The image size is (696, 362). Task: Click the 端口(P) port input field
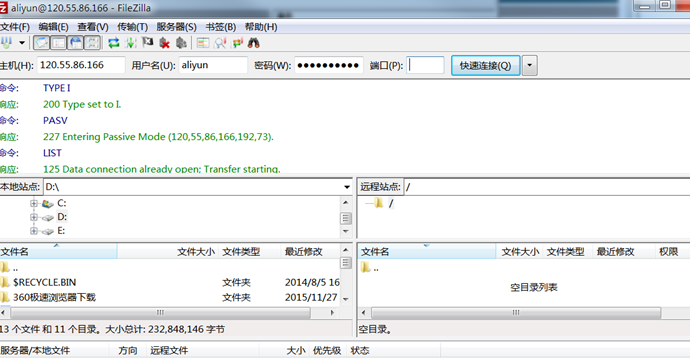(425, 65)
